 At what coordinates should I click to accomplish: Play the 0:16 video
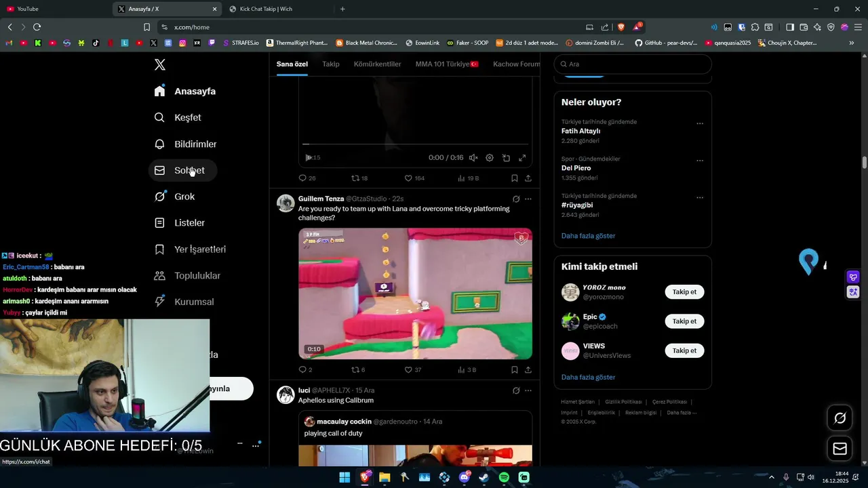[309, 158]
